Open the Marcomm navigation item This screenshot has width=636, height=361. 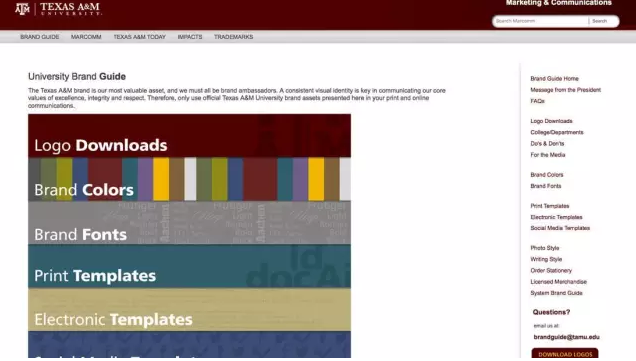pyautogui.click(x=86, y=37)
